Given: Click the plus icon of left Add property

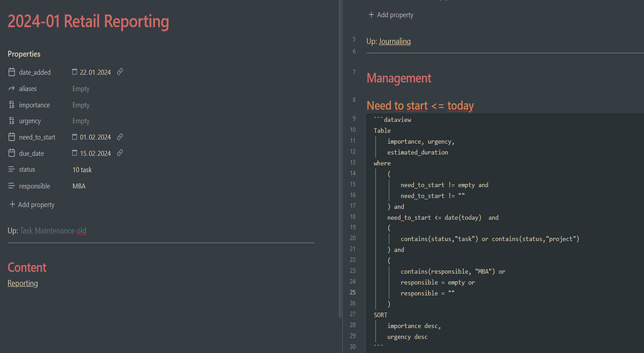Looking at the screenshot, I should [x=12, y=205].
